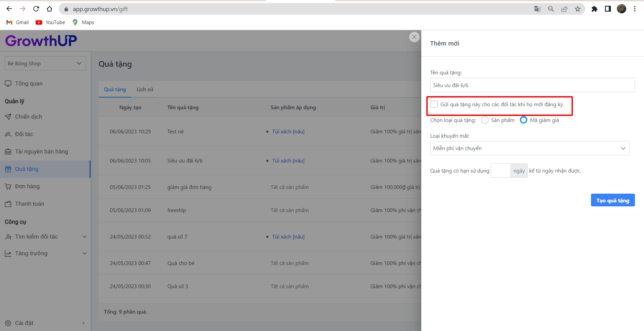Image resolution: width=644 pixels, height=331 pixels.
Task: Click the Thanh toán wallet icon
Action: (8, 204)
